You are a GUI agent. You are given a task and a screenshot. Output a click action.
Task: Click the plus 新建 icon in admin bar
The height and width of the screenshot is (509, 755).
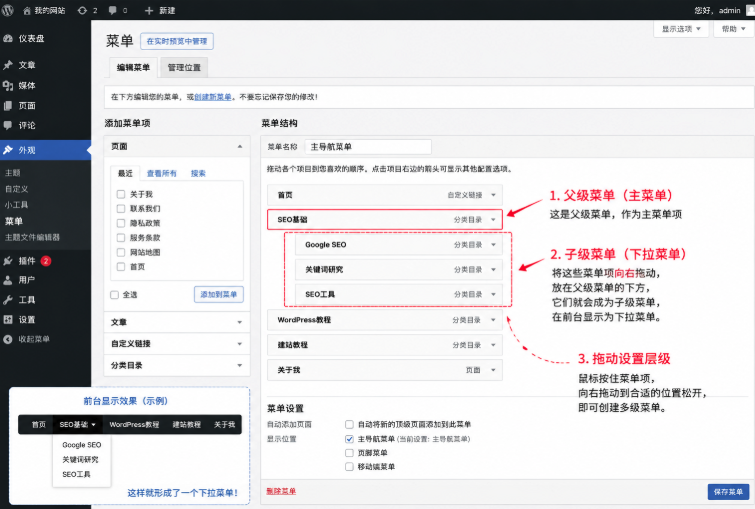click(149, 11)
